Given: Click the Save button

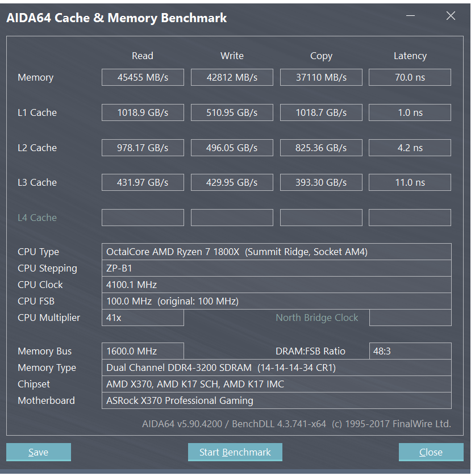Looking at the screenshot, I should coord(39,452).
